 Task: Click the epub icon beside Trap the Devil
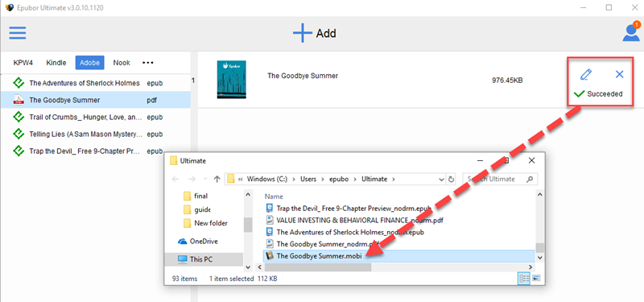[x=18, y=151]
